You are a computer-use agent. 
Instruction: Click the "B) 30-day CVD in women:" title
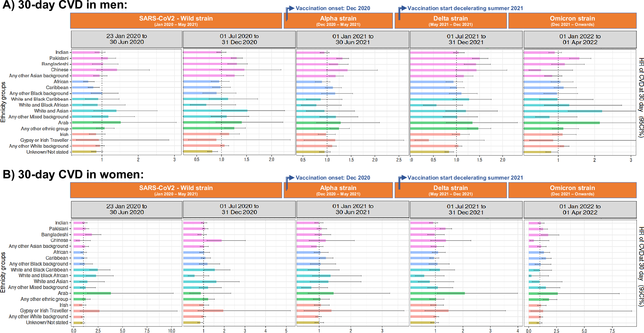click(73, 175)
